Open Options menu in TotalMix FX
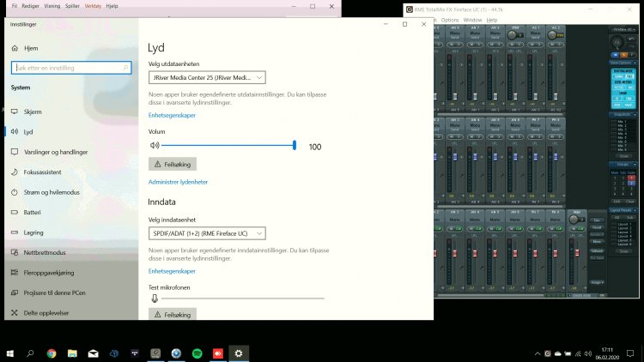The height and width of the screenshot is (362, 644). (x=450, y=20)
